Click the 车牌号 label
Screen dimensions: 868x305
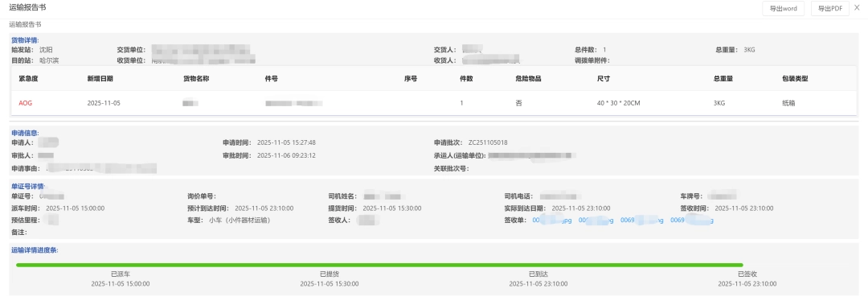coord(691,196)
